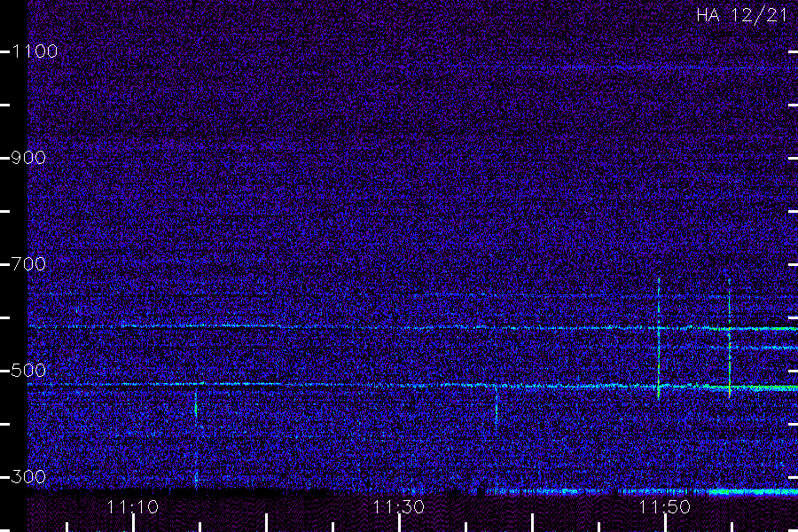This screenshot has height=532, width=798.
Task: Click the 11:30 time axis label
Action: point(398,507)
